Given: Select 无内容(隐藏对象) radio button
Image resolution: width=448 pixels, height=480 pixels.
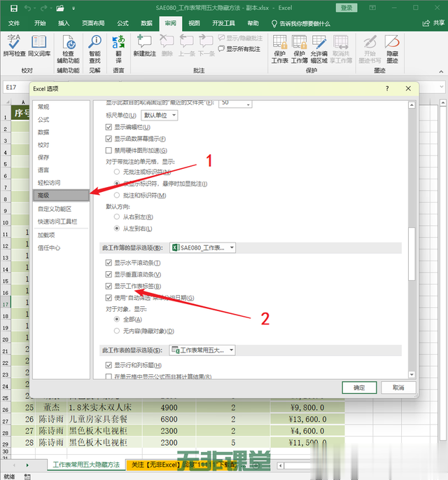Looking at the screenshot, I should (x=117, y=331).
